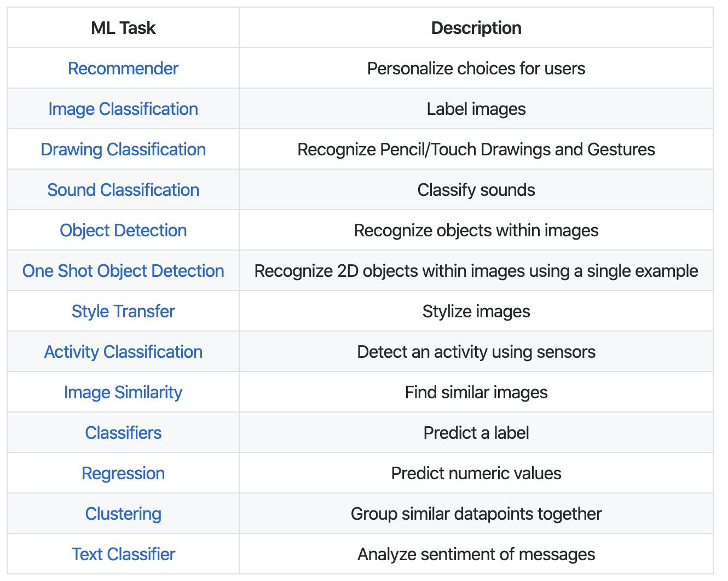Screen dimensions: 728x581
Task: Open the Recommender link
Action: coord(123,68)
